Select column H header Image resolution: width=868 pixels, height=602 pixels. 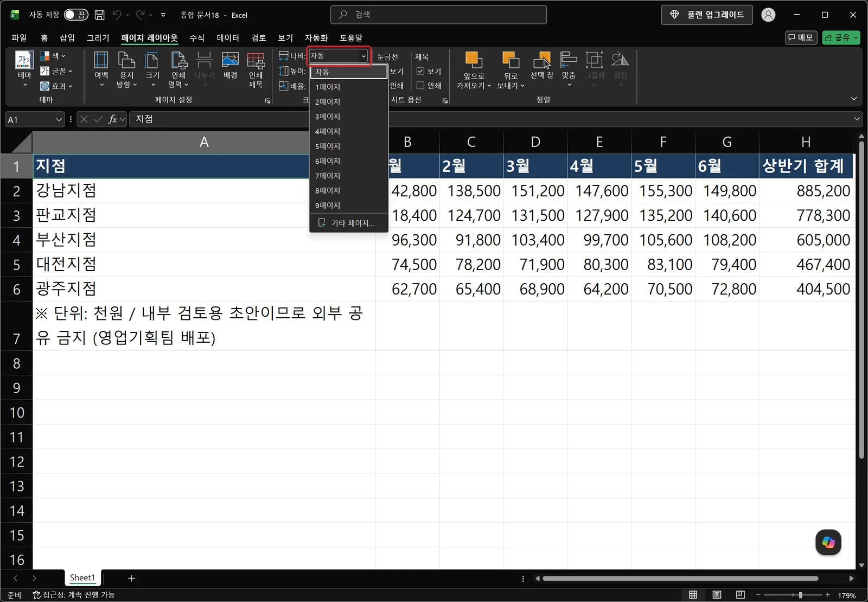[x=806, y=142]
